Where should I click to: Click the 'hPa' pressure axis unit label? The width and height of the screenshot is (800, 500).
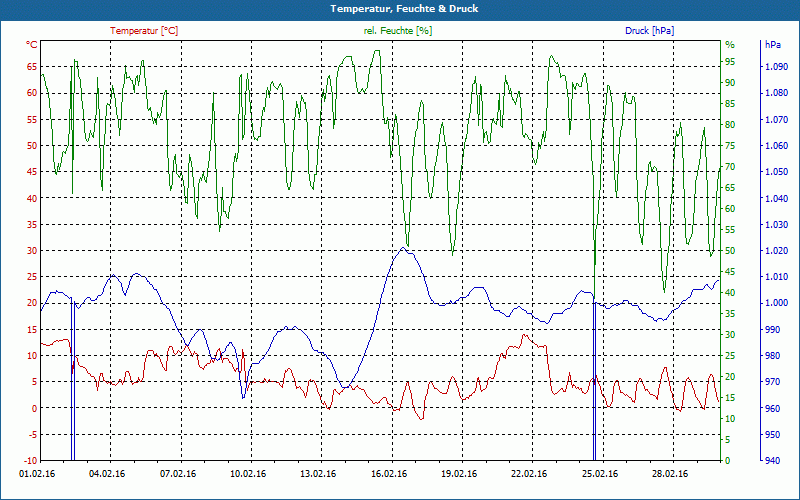coord(773,45)
